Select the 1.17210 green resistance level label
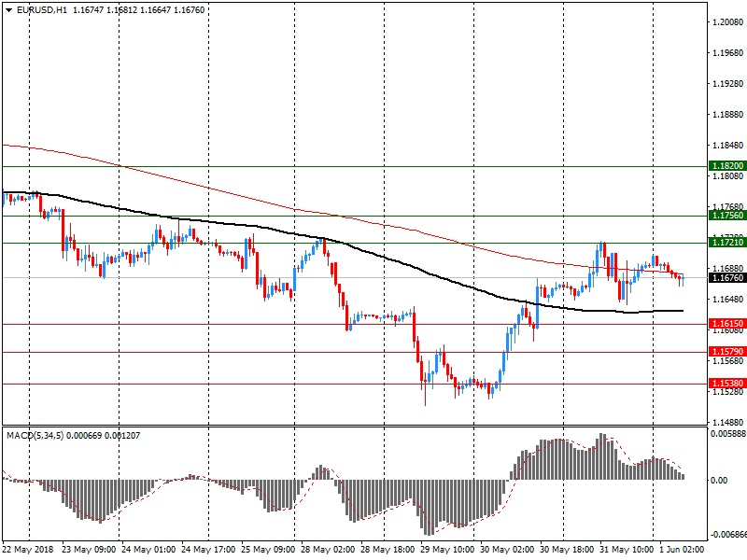747x560 pixels. (727, 243)
